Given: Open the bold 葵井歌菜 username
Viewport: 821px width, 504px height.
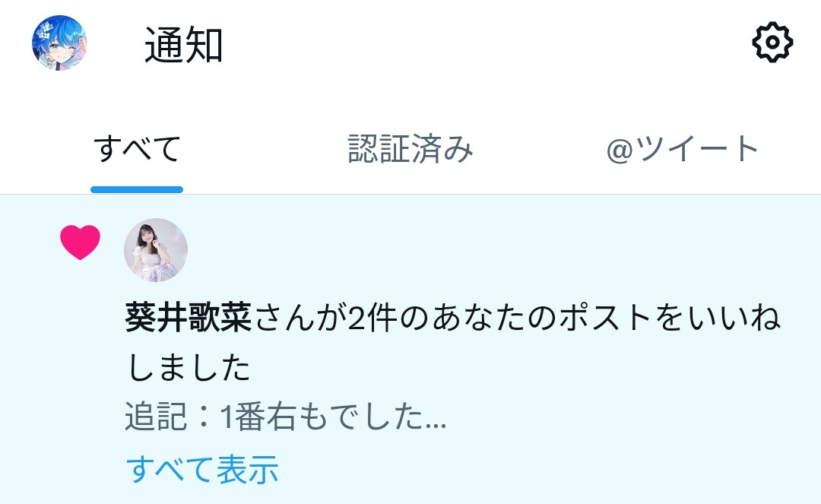Looking at the screenshot, I should pos(189,318).
